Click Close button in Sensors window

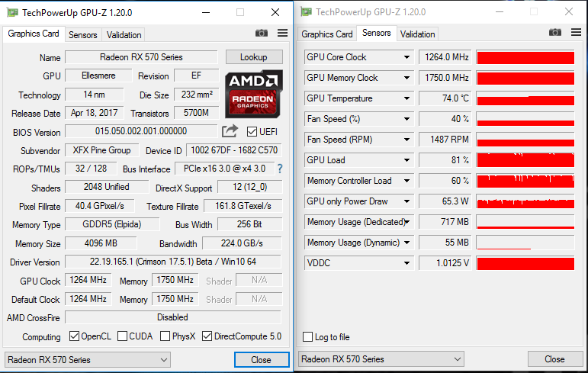click(554, 359)
